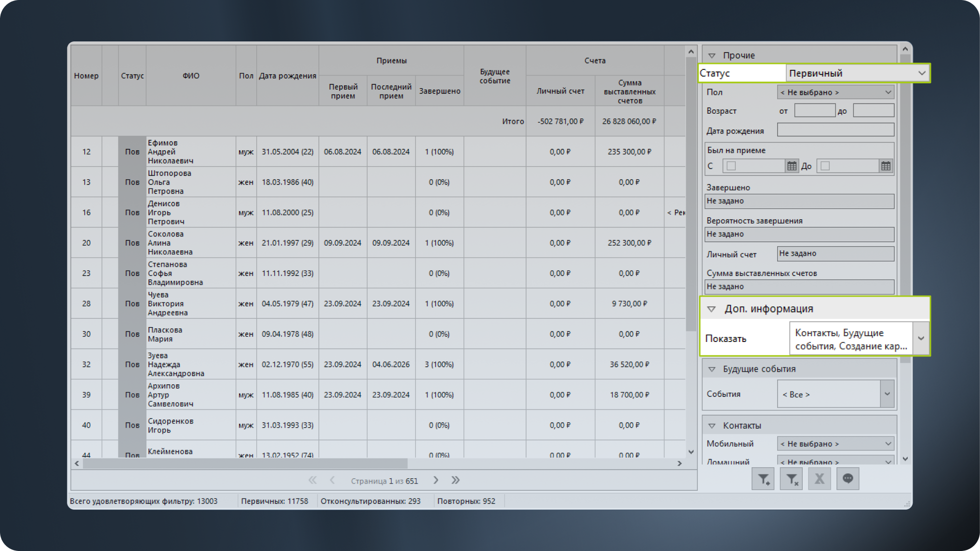Go to next page arrow
Viewport: 980px width, 551px height.
(436, 480)
